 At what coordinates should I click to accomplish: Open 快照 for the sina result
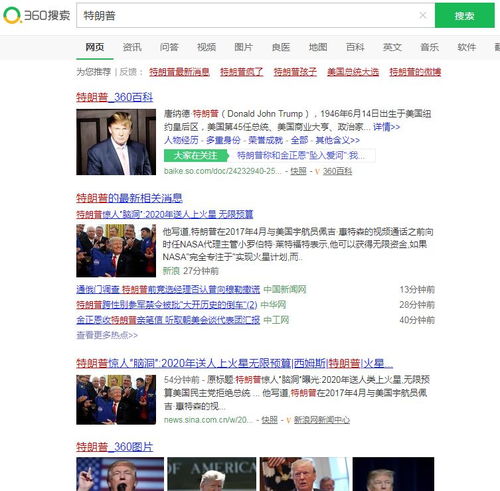click(270, 420)
